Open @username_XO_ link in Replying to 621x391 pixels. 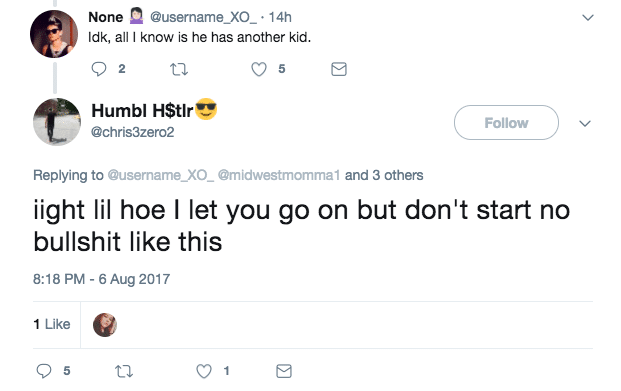(x=161, y=175)
